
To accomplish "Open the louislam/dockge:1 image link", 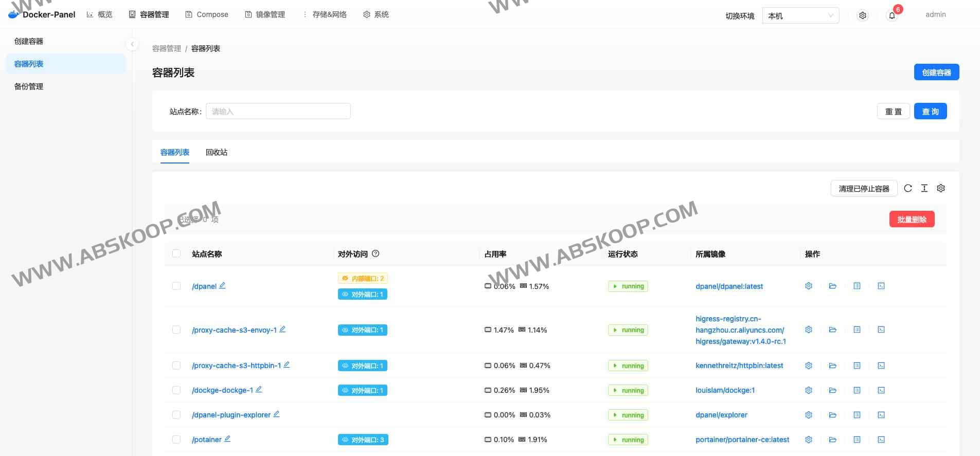I will click(x=725, y=390).
